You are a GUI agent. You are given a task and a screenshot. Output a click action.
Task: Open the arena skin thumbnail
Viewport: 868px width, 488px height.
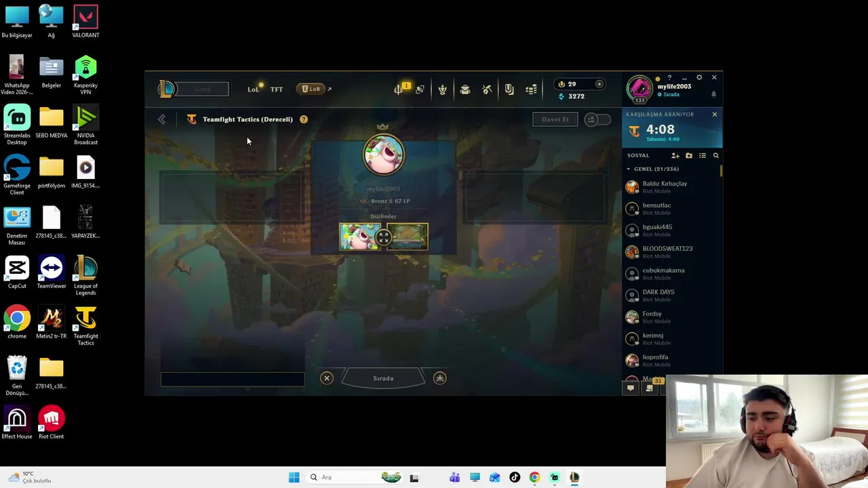pyautogui.click(x=408, y=237)
